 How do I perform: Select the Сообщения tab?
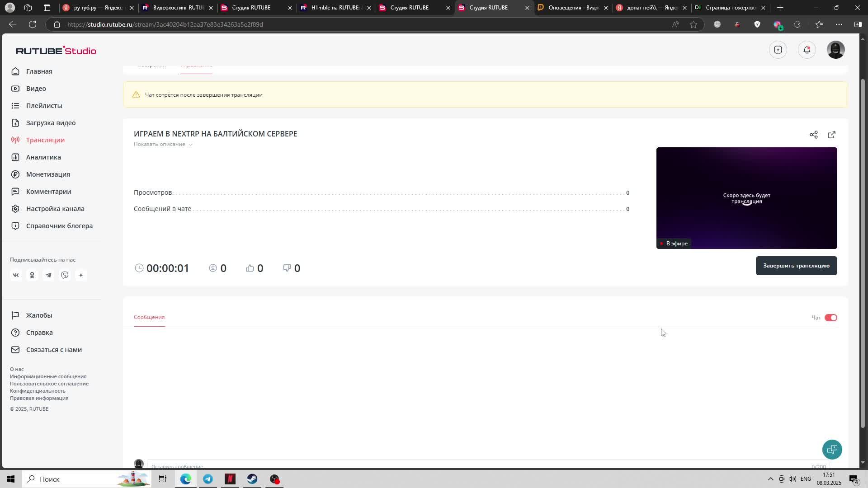click(x=149, y=317)
